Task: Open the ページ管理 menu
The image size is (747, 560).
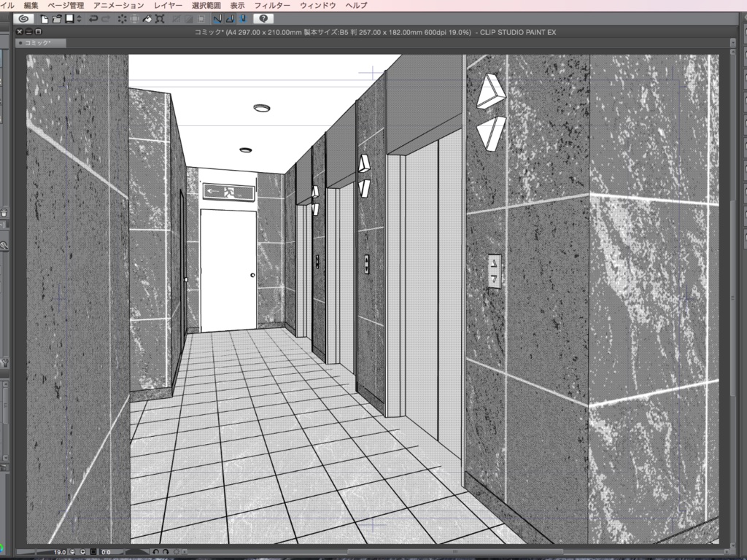Action: coord(66,5)
